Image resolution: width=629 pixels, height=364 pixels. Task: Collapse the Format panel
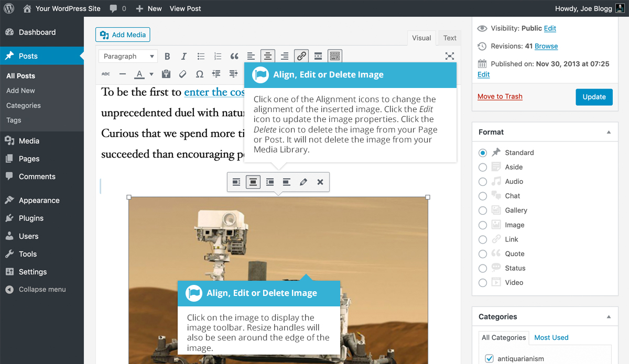609,131
